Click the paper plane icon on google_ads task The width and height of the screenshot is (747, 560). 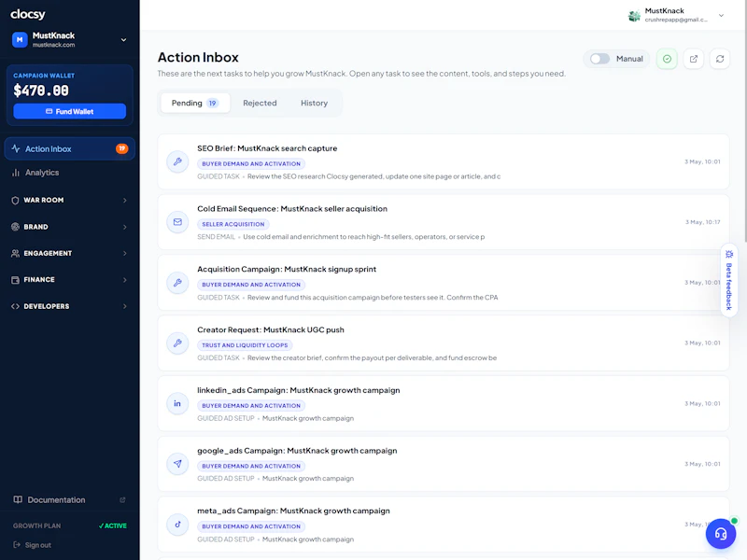point(177,464)
